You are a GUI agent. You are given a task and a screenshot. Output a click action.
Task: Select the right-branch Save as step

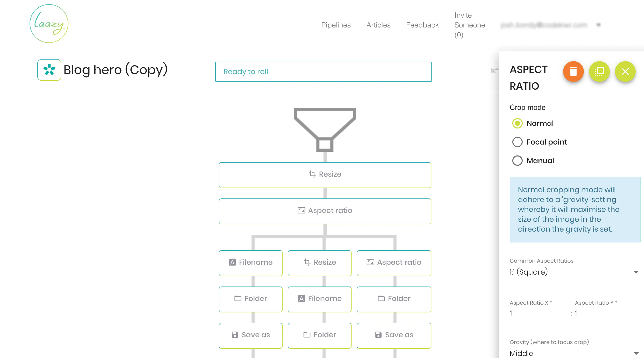point(394,335)
